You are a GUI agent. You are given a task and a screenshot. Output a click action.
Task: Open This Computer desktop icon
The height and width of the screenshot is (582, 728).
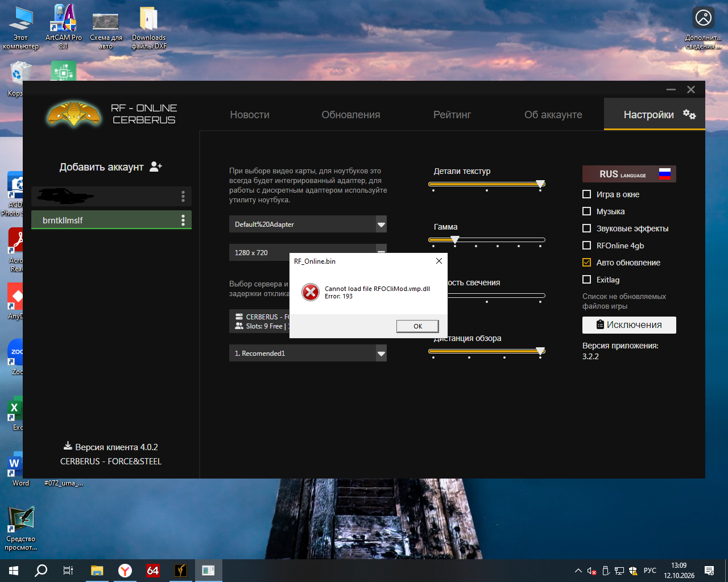20,27
